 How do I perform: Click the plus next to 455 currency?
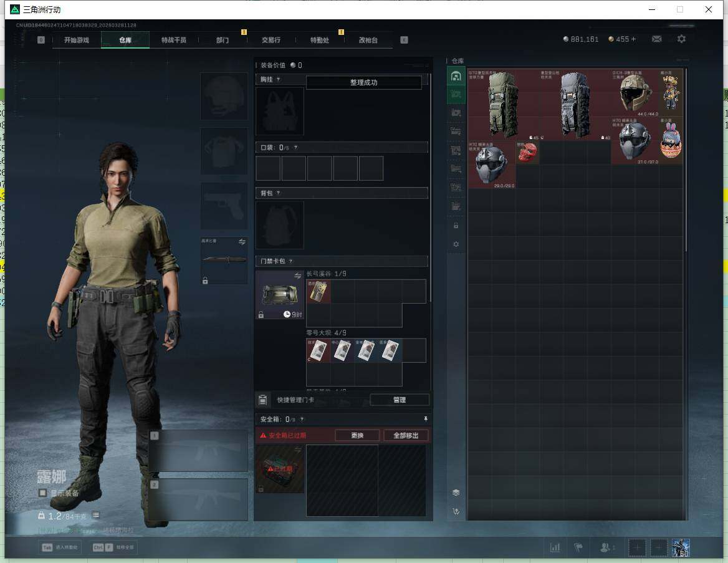point(633,39)
